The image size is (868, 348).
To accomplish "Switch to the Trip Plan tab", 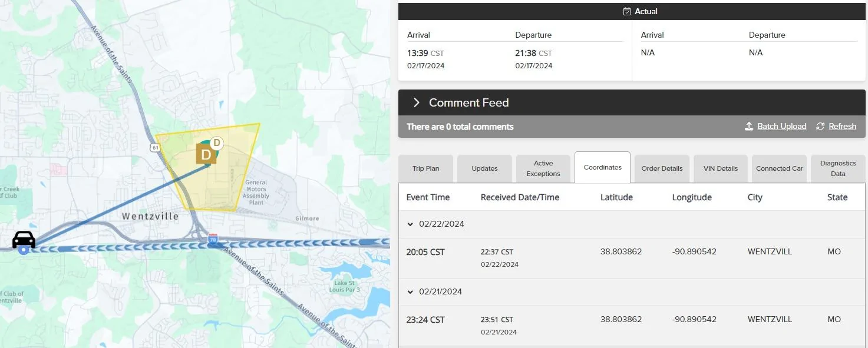I will coord(426,168).
